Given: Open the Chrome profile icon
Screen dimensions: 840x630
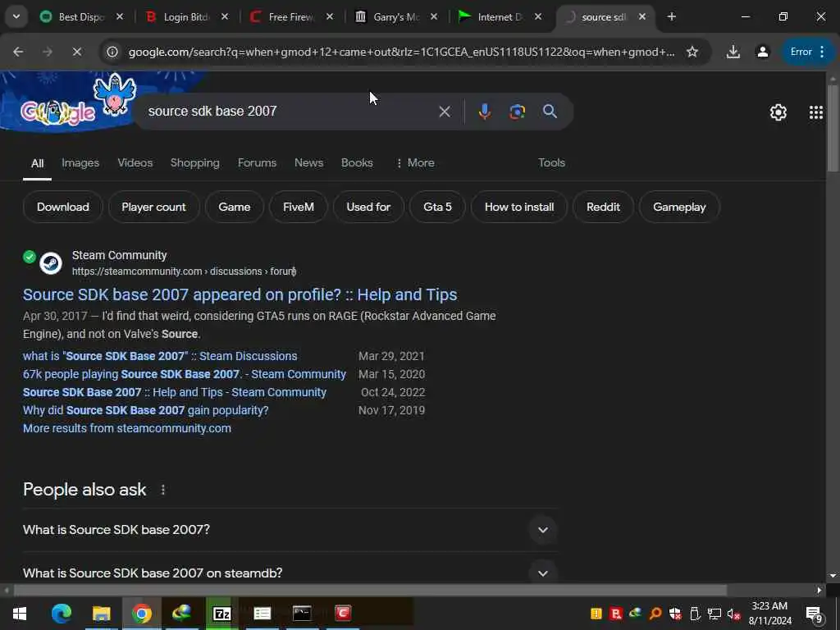Looking at the screenshot, I should [x=762, y=52].
